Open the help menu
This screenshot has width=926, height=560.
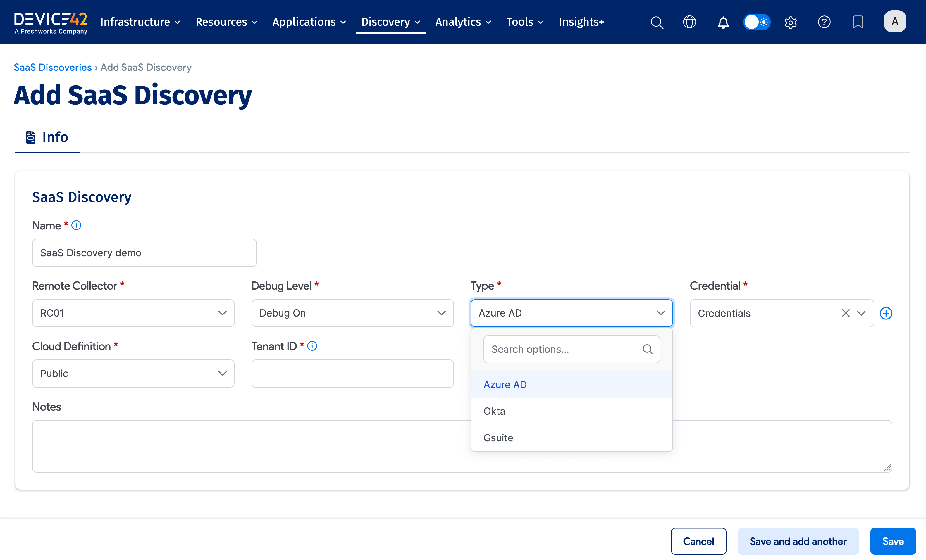coord(824,22)
